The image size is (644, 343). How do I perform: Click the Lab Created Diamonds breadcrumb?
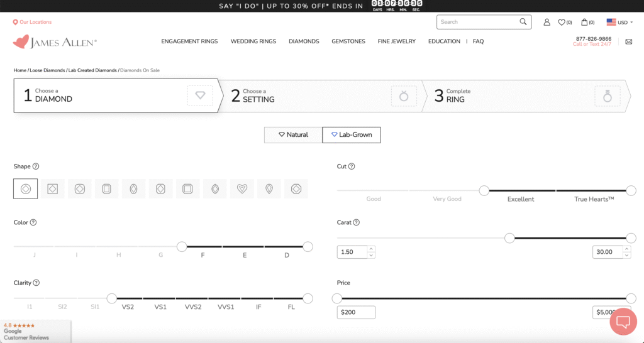[x=92, y=70]
